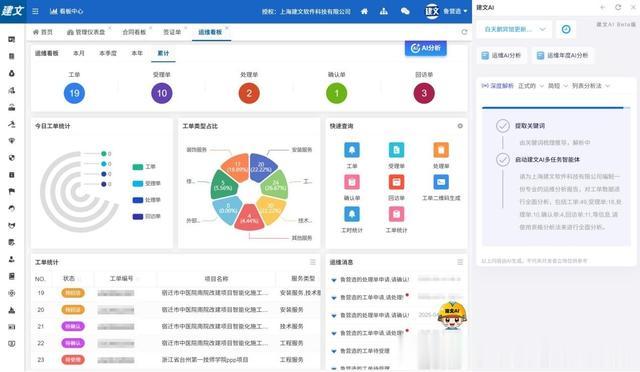Click the 看板中心 header link

[x=66, y=11]
